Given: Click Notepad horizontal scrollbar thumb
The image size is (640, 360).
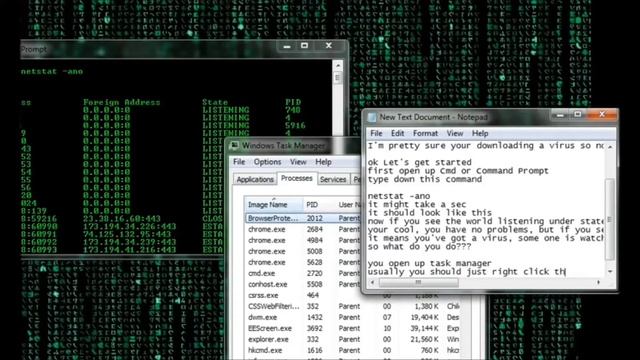Looking at the screenshot, I should (x=418, y=282).
